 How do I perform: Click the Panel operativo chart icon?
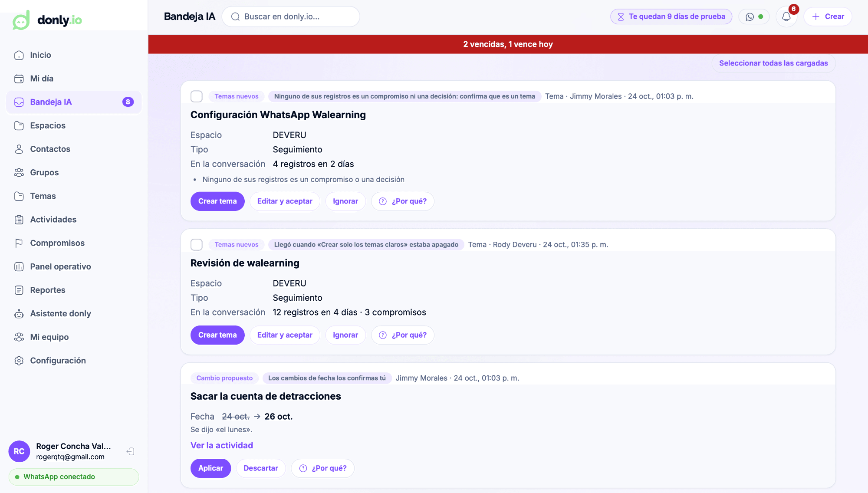tap(19, 266)
